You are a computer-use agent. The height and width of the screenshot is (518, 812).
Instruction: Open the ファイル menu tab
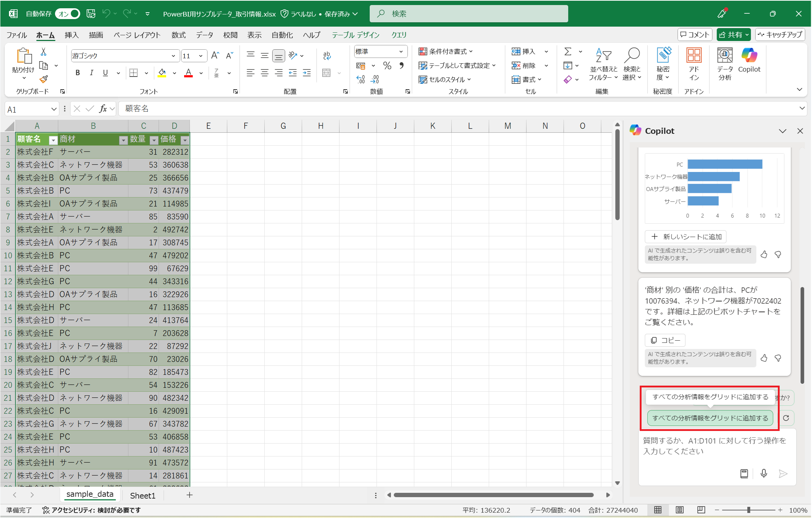17,35
